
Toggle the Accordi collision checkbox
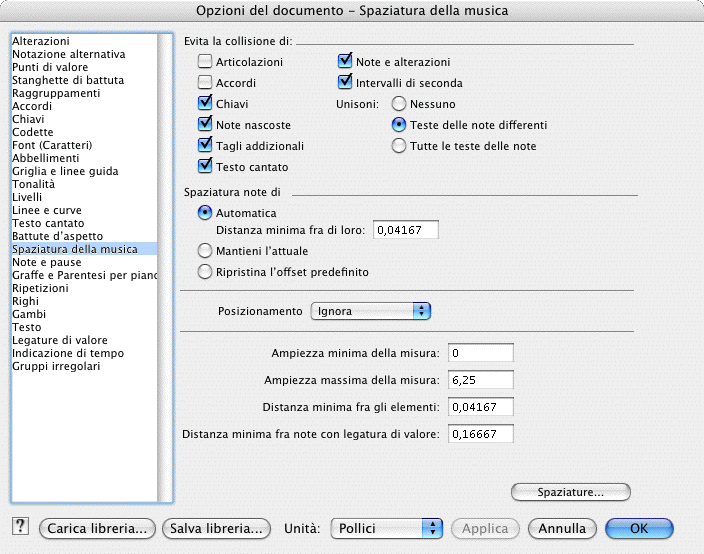(x=206, y=83)
